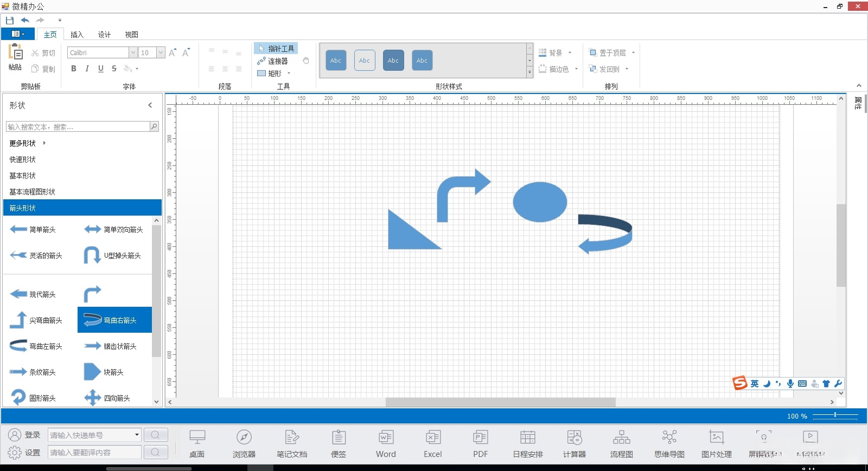
Task: Launch the 浏览器 browser shortcut
Action: (244, 444)
